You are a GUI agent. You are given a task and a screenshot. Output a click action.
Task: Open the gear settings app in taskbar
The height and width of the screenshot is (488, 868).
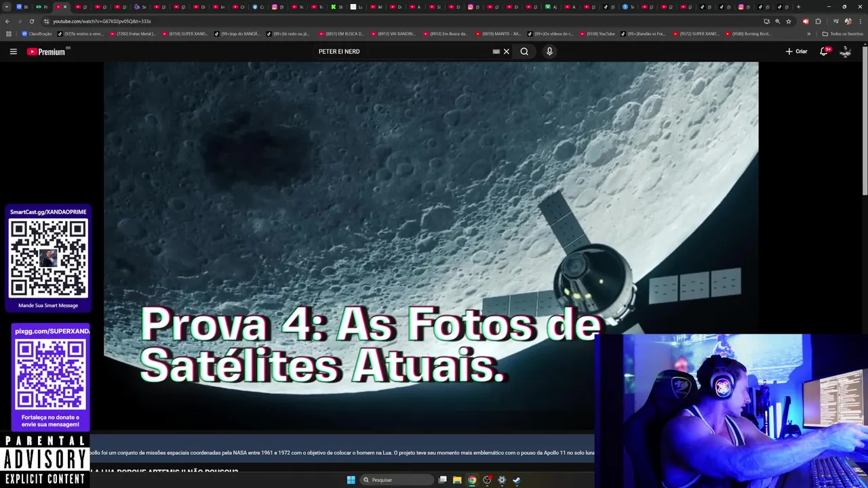502,480
